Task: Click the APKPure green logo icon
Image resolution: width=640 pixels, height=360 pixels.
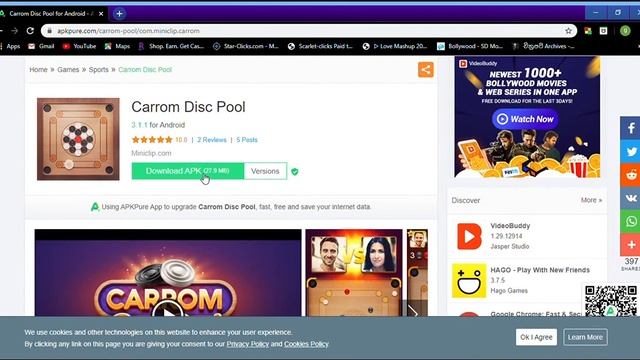Action: [95, 207]
